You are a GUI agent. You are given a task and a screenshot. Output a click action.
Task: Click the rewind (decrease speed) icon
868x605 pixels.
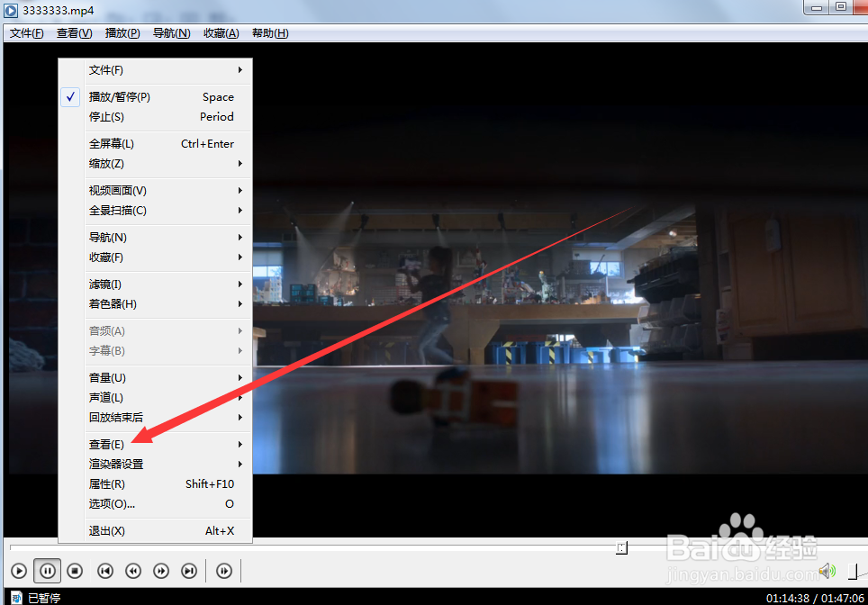coord(133,571)
